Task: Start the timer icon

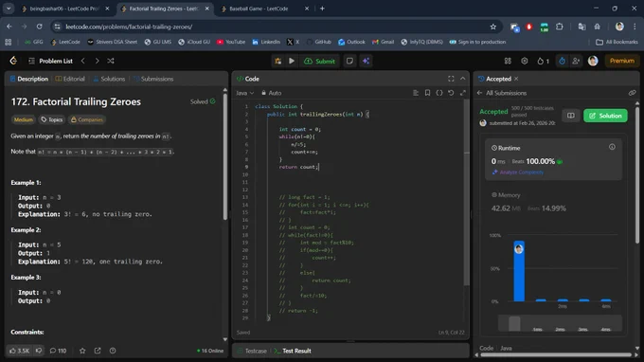Action: point(562,61)
